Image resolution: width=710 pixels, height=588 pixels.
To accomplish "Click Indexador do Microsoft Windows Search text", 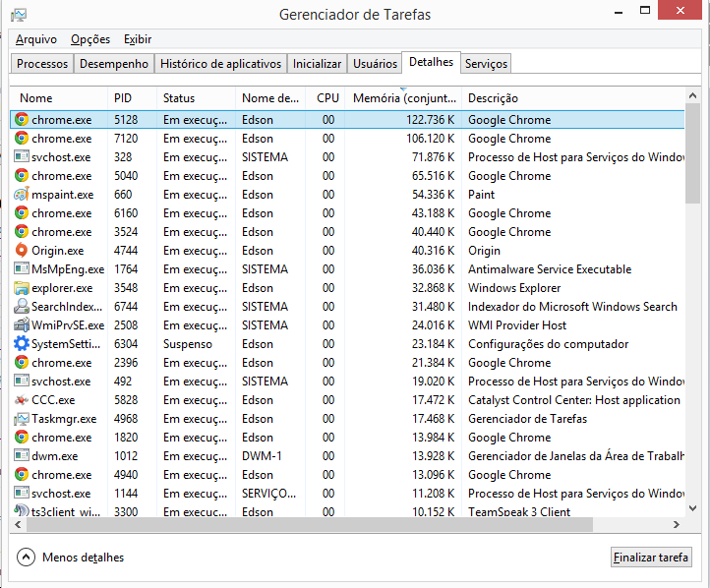I will [x=572, y=307].
